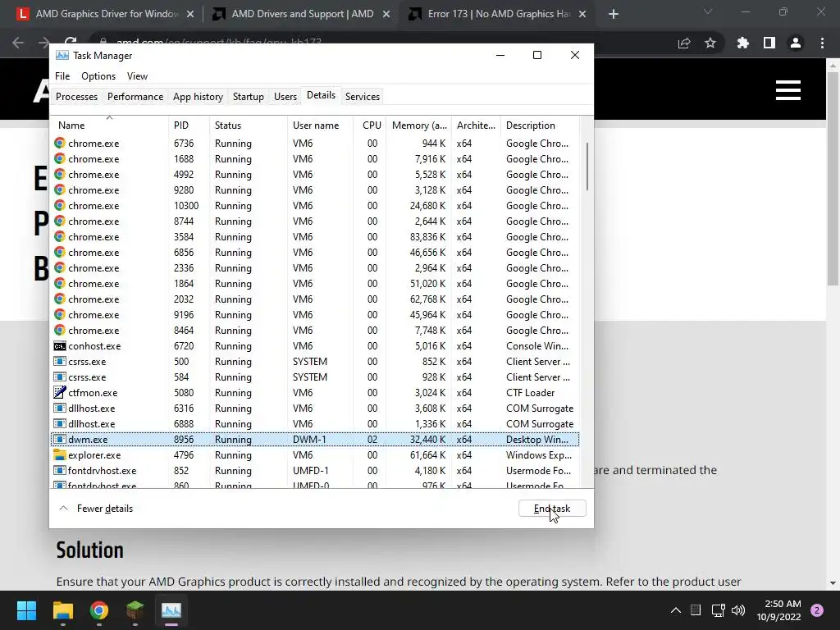Open Minecraft from the taskbar
840x630 pixels.
tap(135, 610)
